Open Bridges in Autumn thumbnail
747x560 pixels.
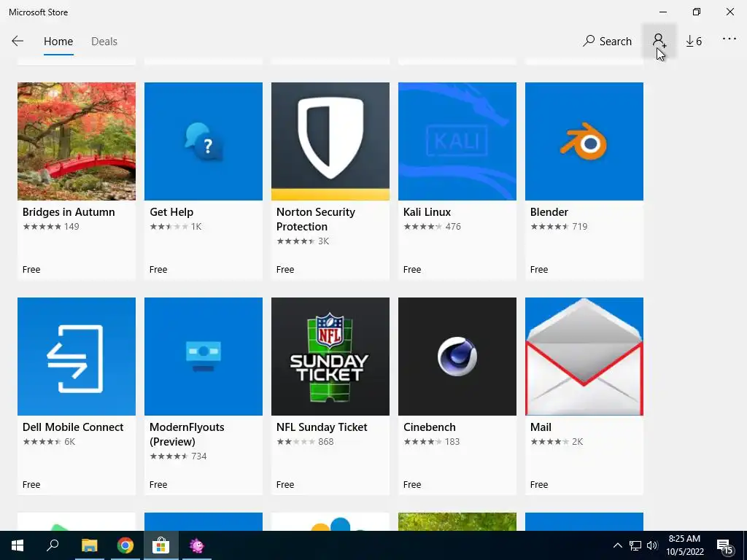(77, 141)
